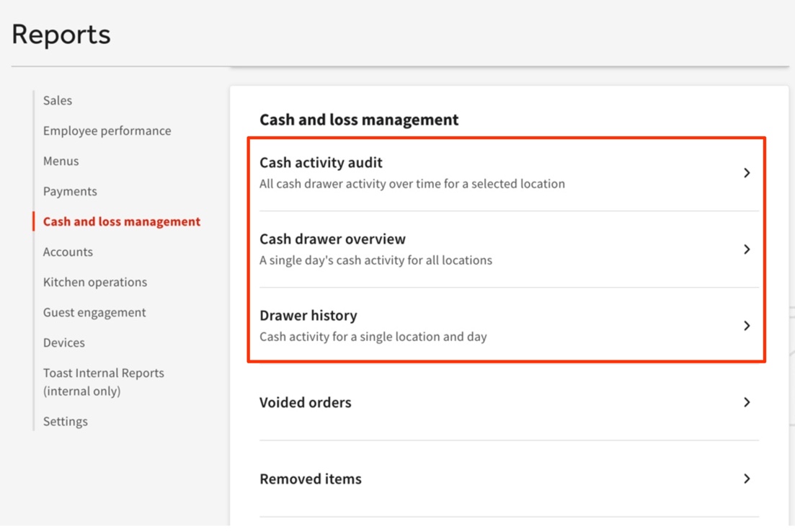Image resolution: width=795 pixels, height=532 pixels.
Task: Expand the Cash drawer overview chevron
Action: (747, 249)
